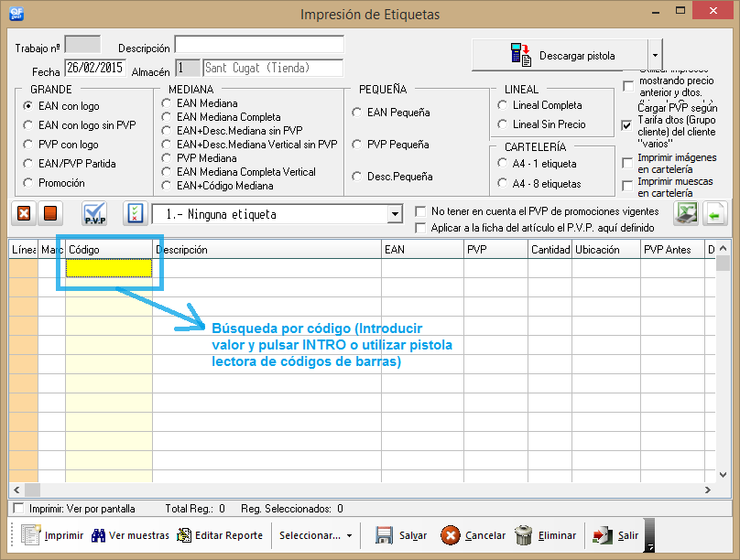This screenshot has height=560, width=740.
Task: Click the green arrow icon button
Action: 714,213
